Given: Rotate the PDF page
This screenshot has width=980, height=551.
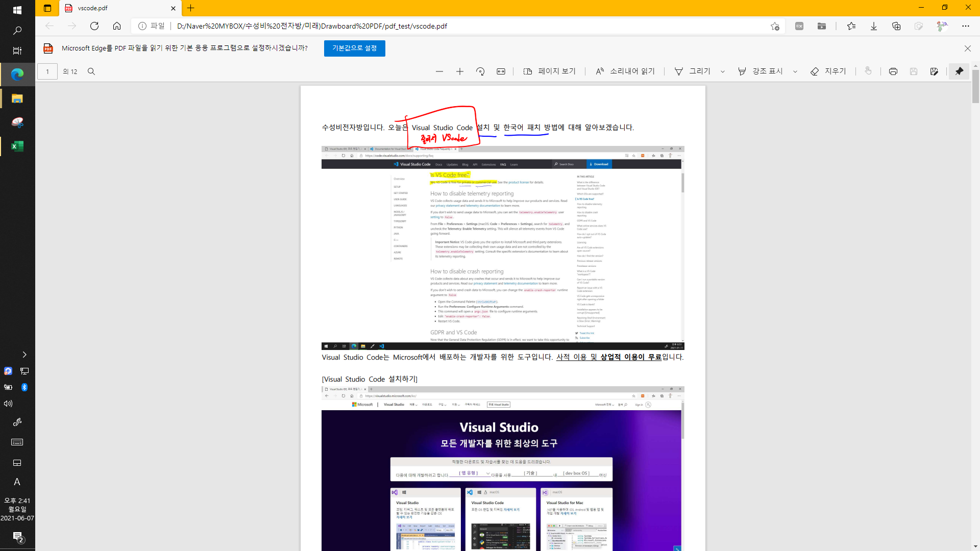Looking at the screenshot, I should pyautogui.click(x=480, y=71).
